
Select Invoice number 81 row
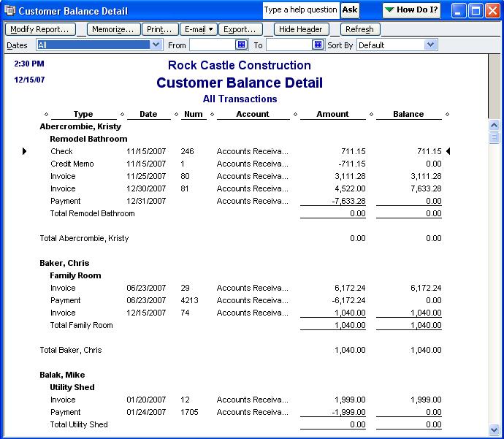click(x=246, y=188)
